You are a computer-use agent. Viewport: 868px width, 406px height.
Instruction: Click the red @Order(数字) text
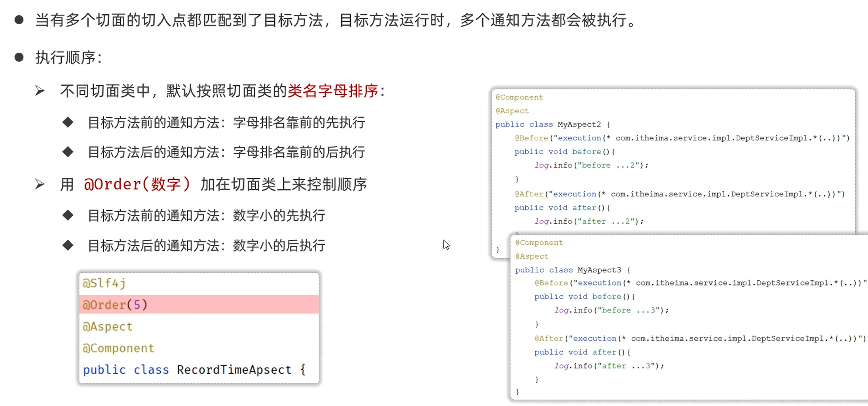point(137,184)
